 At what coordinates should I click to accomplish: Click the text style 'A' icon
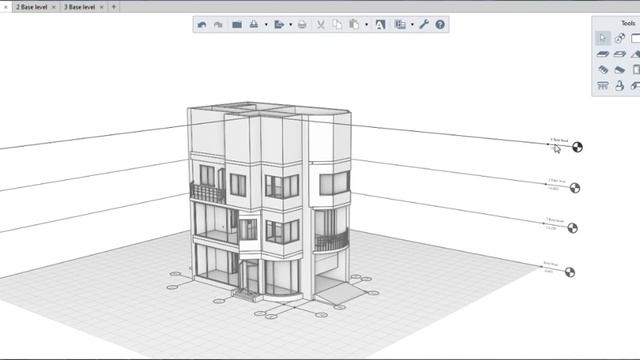[x=380, y=24]
